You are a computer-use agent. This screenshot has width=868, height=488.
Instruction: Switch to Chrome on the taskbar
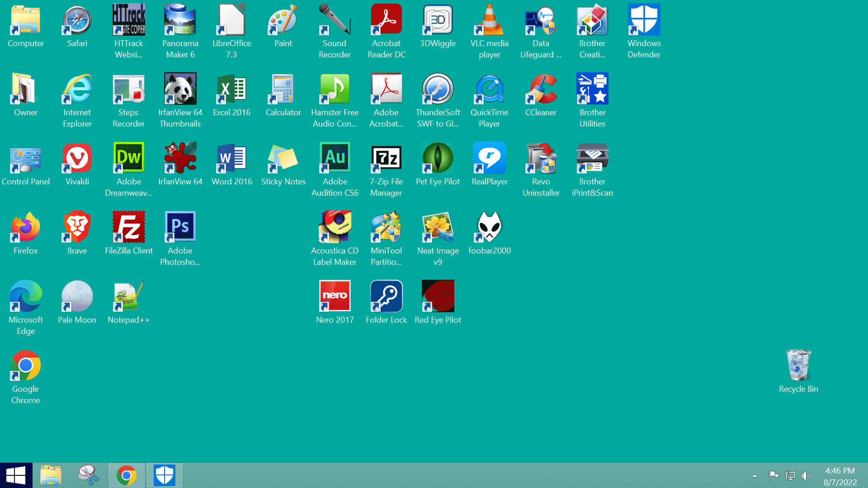point(127,475)
